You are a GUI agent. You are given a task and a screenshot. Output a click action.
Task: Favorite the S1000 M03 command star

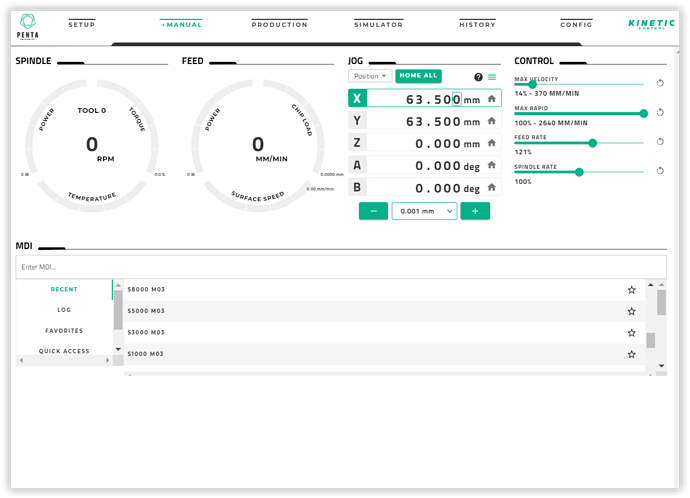click(631, 354)
